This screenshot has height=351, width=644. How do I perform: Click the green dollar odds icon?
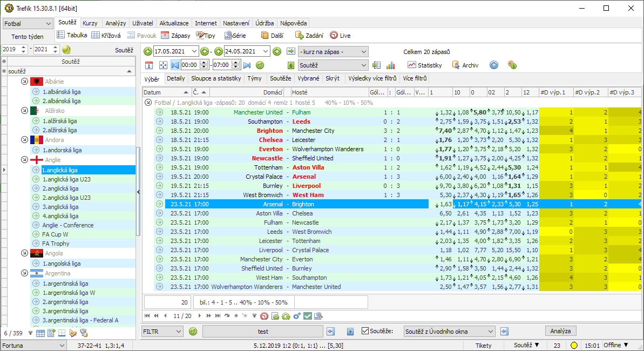click(291, 65)
